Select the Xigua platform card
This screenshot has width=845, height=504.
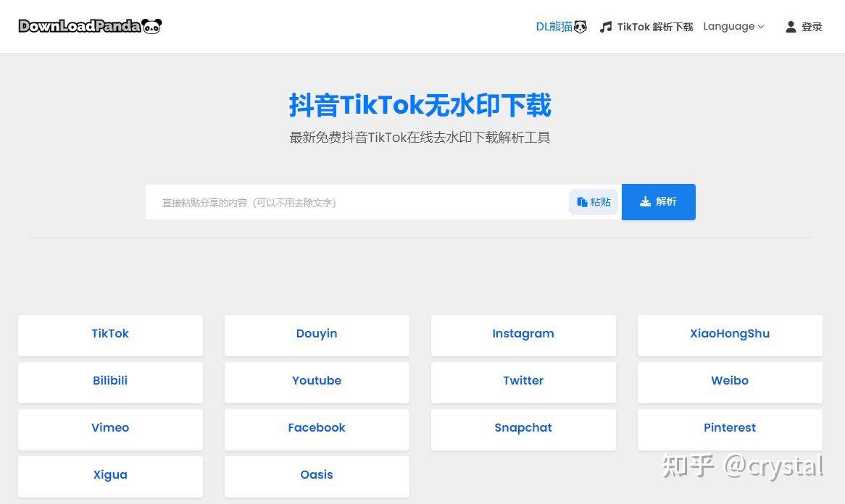[110, 476]
